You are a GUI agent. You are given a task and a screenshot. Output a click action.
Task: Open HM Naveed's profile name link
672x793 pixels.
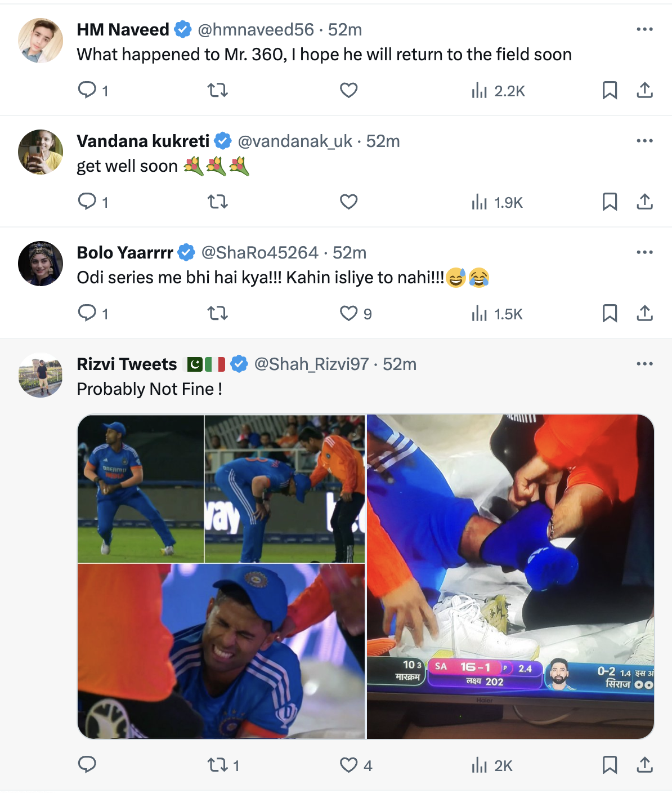(123, 29)
